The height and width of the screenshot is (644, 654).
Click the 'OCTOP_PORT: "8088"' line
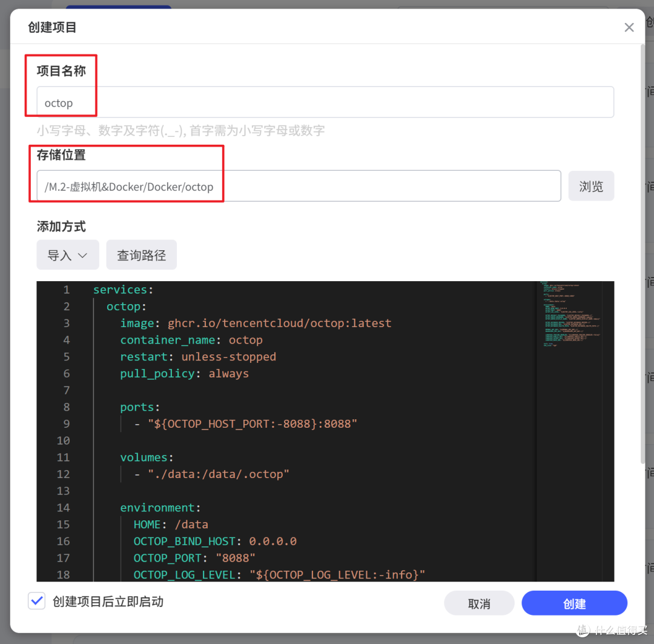[194, 558]
